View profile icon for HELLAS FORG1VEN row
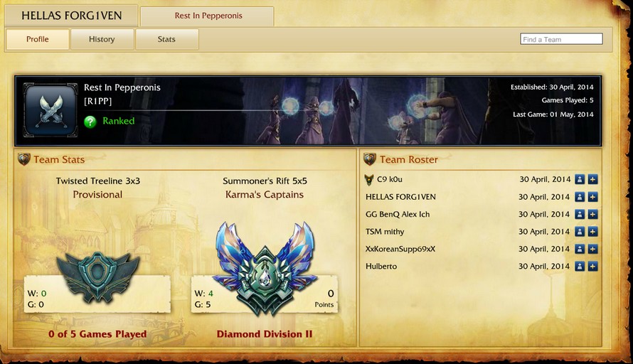633x364 pixels. click(x=580, y=197)
